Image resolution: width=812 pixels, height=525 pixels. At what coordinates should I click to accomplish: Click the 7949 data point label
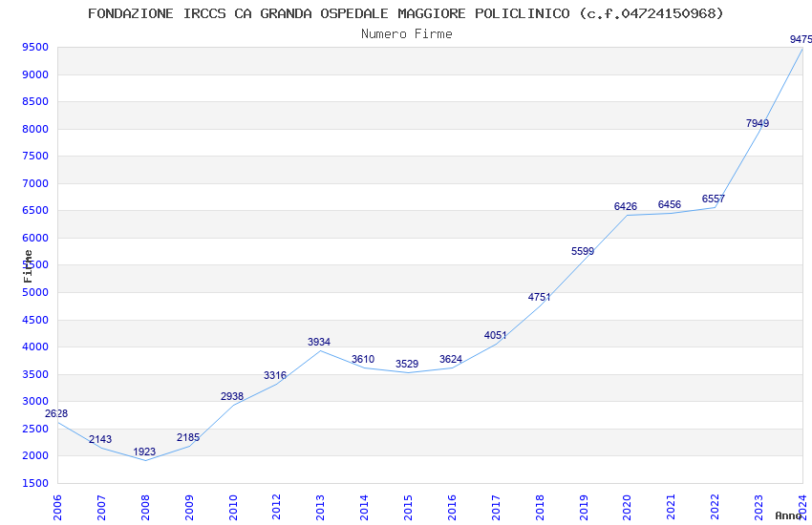758,123
